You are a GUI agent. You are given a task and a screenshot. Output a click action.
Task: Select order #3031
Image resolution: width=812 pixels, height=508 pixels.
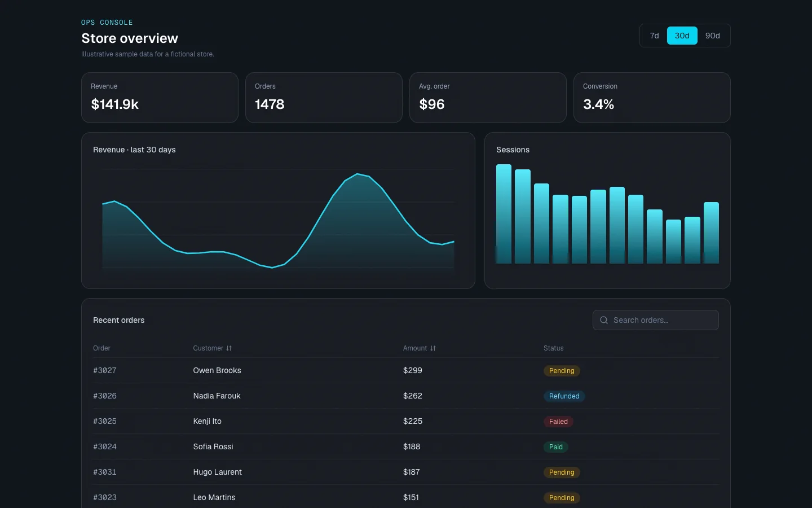(x=105, y=472)
